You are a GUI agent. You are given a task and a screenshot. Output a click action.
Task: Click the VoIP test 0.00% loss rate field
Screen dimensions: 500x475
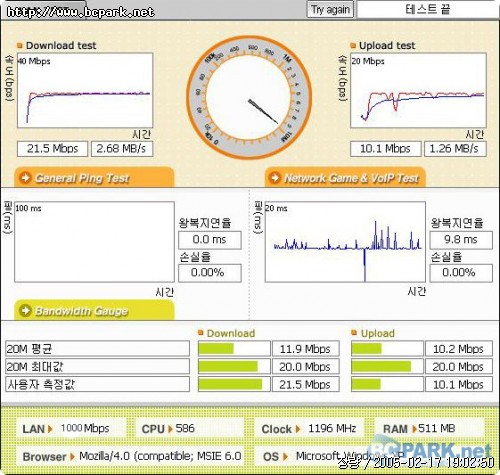point(461,273)
